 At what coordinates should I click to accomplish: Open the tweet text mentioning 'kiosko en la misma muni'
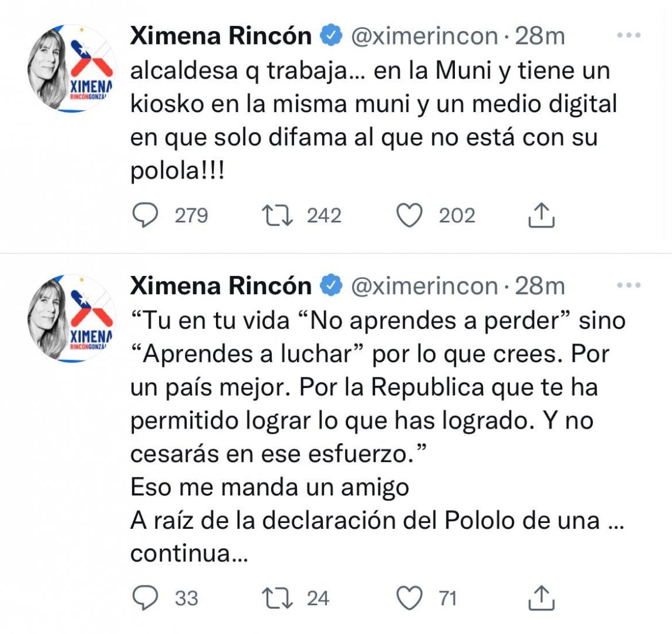click(x=374, y=121)
